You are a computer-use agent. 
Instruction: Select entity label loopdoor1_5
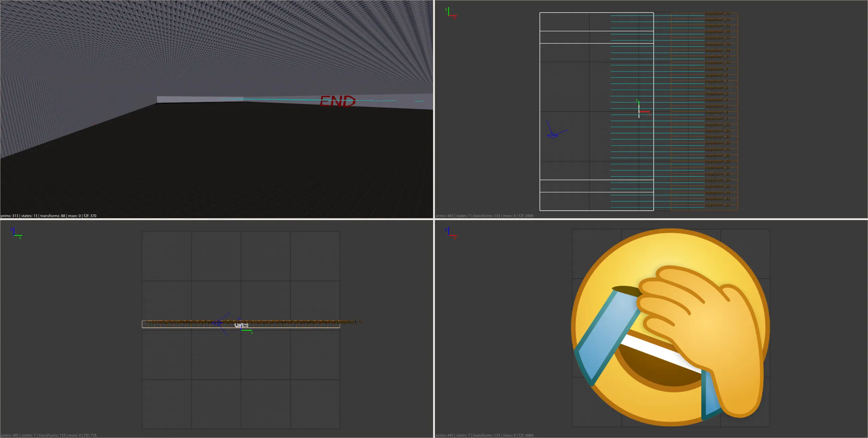[x=716, y=94]
